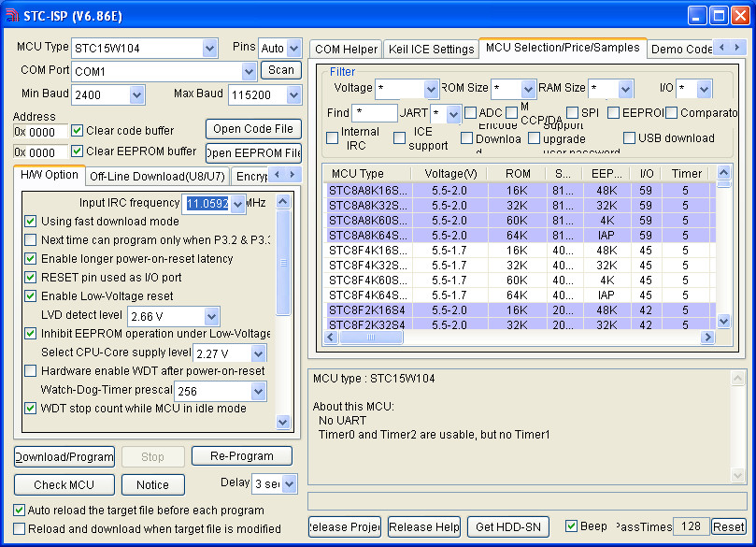The height and width of the screenshot is (547, 756).
Task: Click Download/Program button
Action: [x=64, y=456]
